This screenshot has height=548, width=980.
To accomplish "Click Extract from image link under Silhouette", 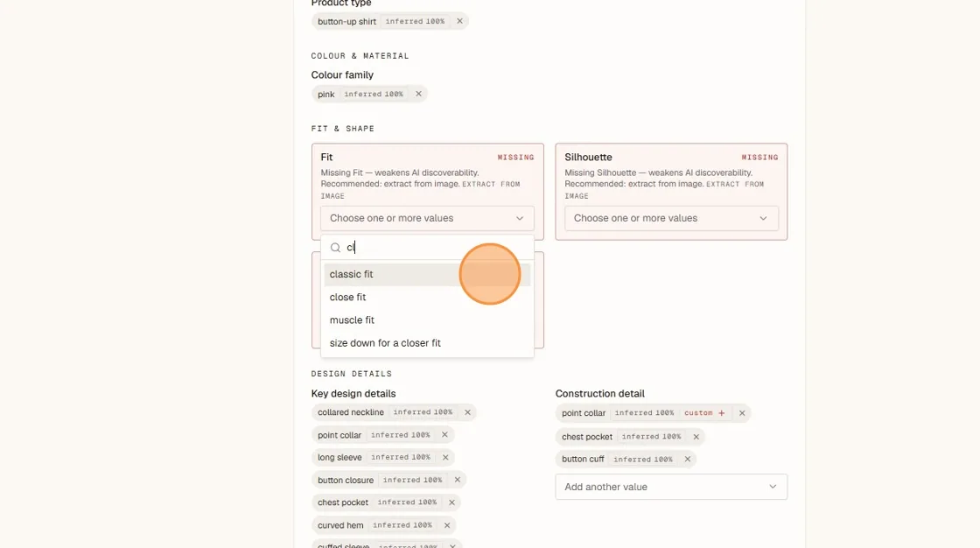I will pyautogui.click(x=664, y=190).
